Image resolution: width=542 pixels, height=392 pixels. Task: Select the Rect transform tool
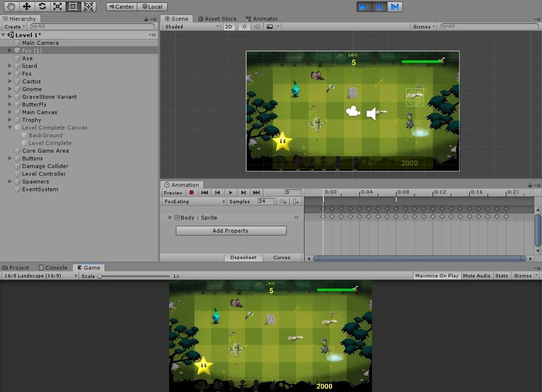click(73, 7)
